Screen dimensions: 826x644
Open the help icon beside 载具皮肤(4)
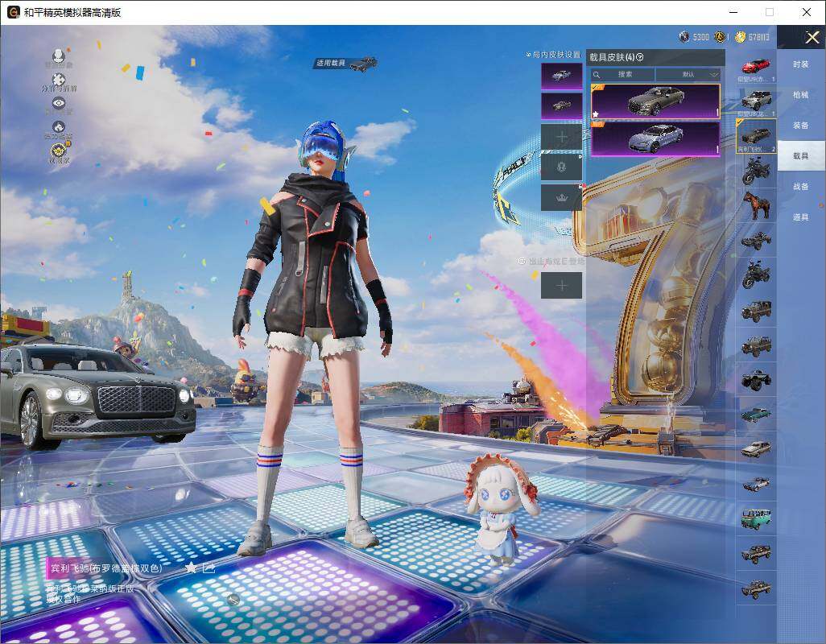tap(640, 57)
